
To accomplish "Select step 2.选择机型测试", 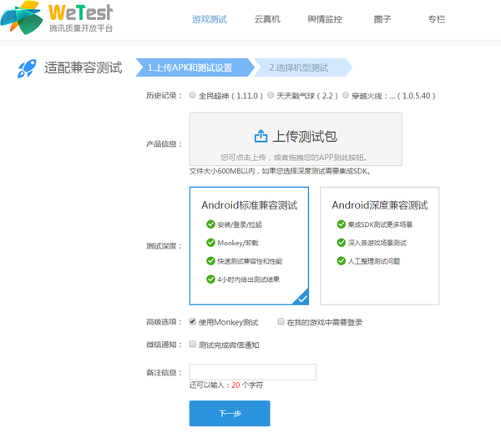I will point(302,68).
